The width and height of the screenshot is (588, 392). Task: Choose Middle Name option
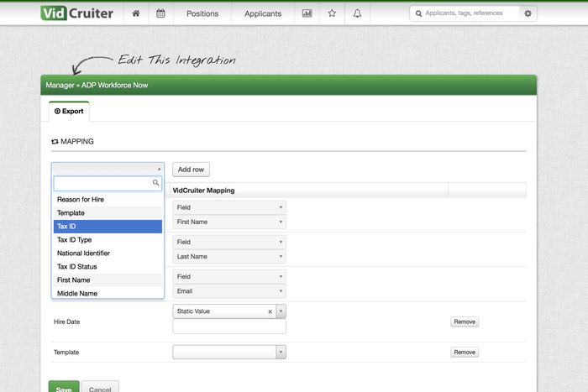tap(108, 293)
